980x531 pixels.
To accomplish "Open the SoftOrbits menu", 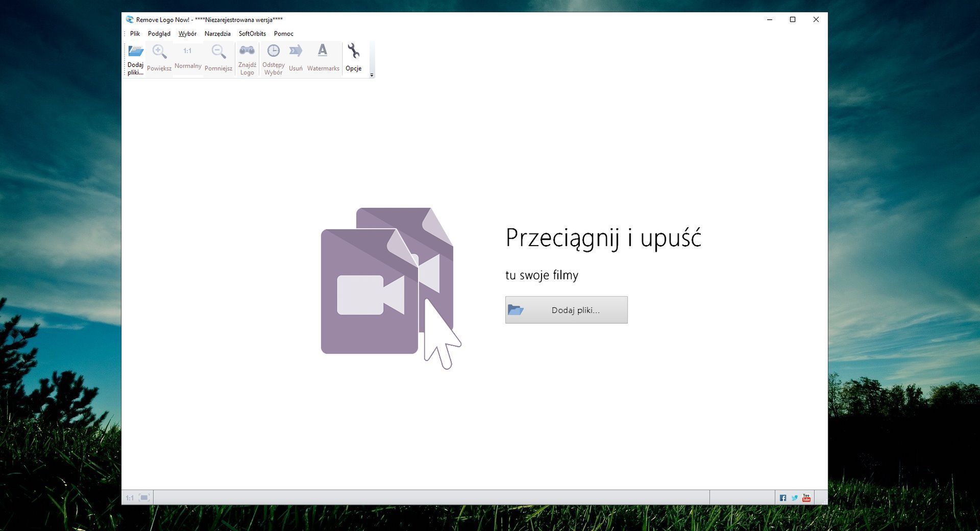I will (252, 34).
